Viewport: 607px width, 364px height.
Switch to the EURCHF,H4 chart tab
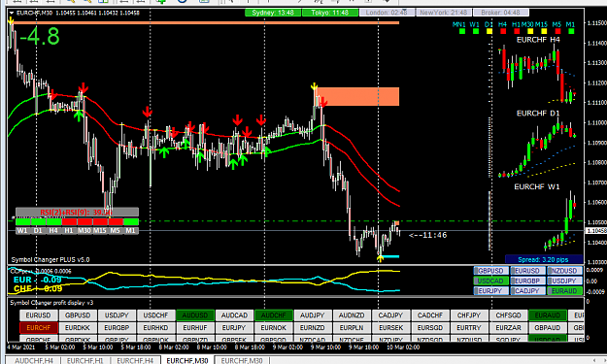tap(135, 360)
